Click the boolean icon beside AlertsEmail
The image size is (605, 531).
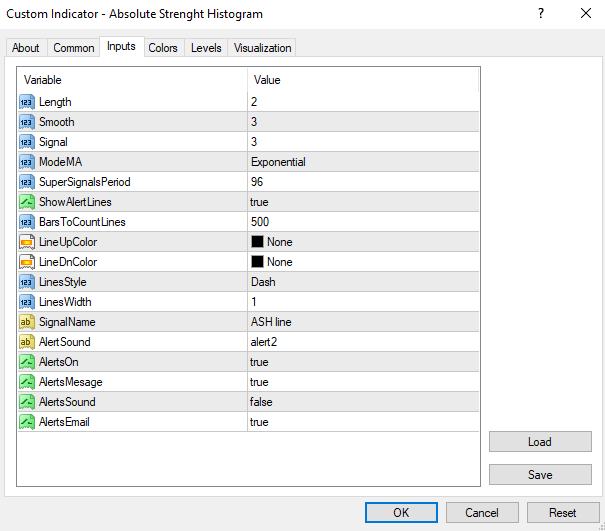[x=27, y=422]
